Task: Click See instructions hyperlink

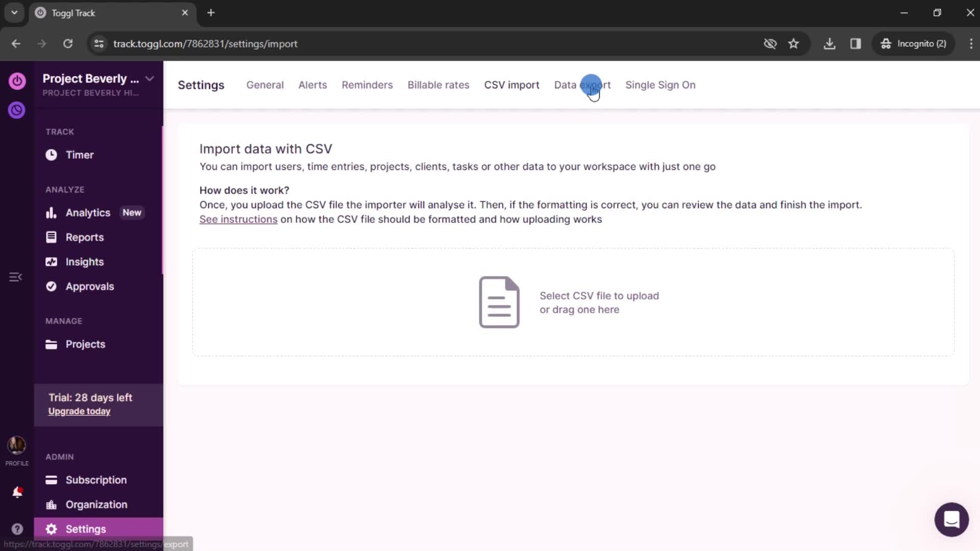Action: [x=238, y=219]
